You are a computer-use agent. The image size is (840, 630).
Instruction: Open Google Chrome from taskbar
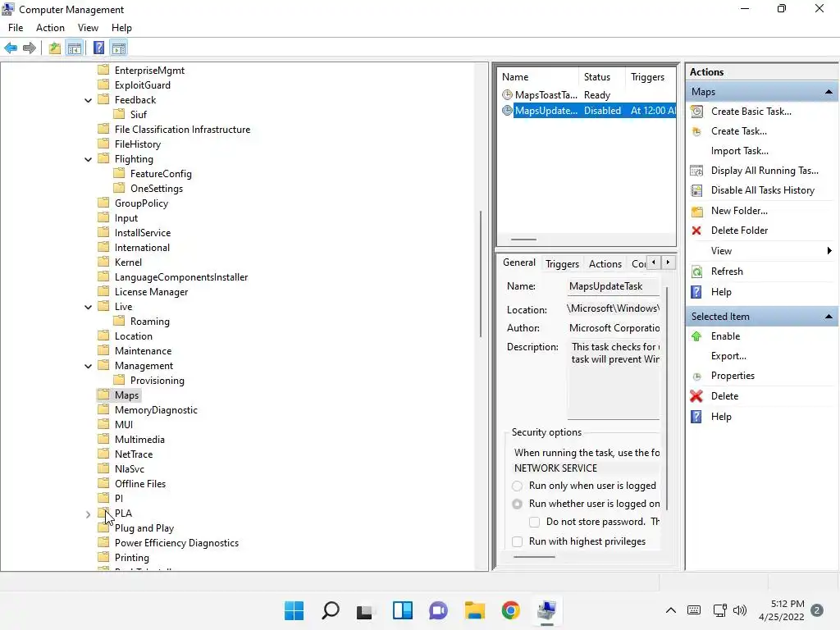(x=510, y=610)
